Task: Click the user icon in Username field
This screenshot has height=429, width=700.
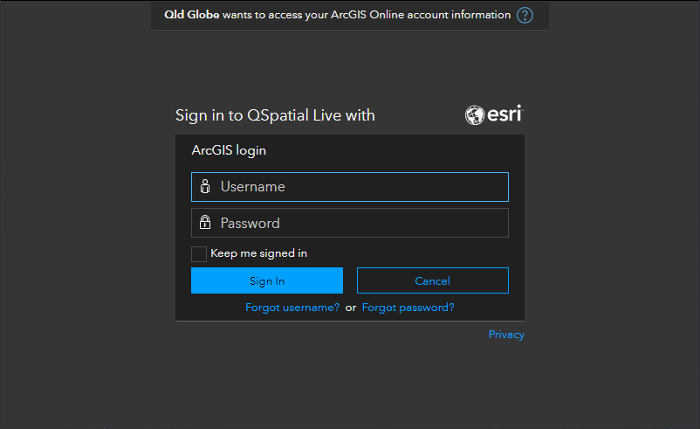Action: click(205, 187)
